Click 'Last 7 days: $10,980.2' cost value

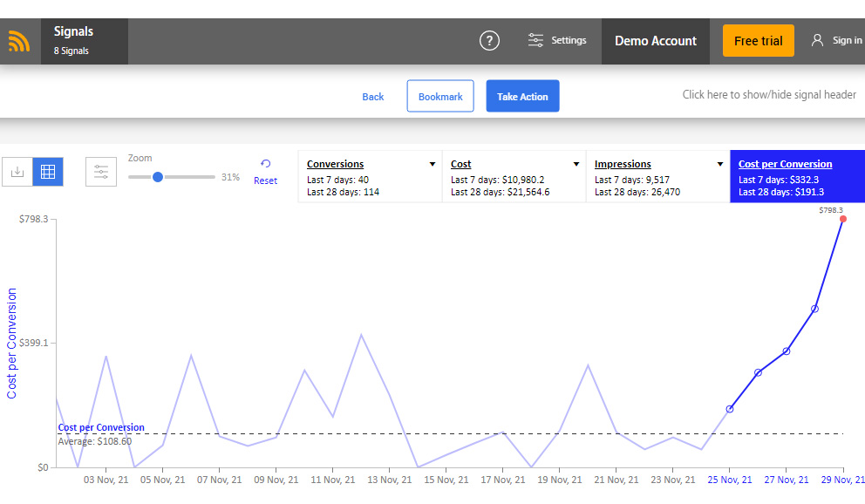(498, 180)
